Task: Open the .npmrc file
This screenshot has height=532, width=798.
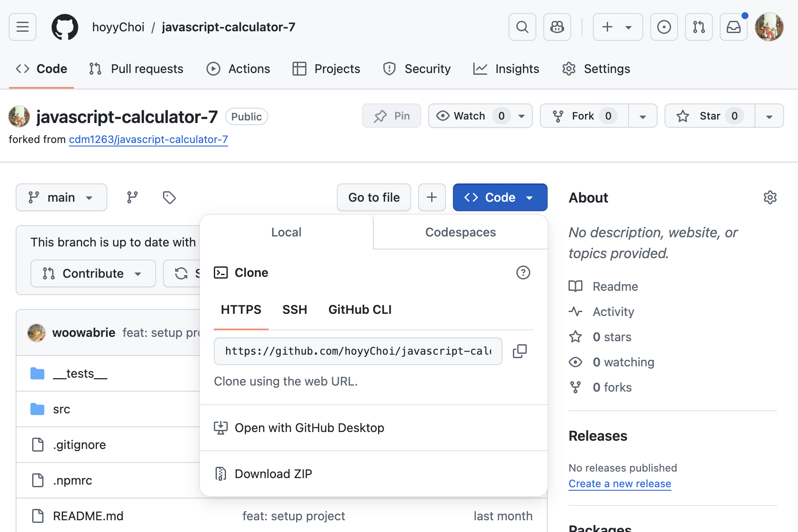Action: [x=73, y=480]
